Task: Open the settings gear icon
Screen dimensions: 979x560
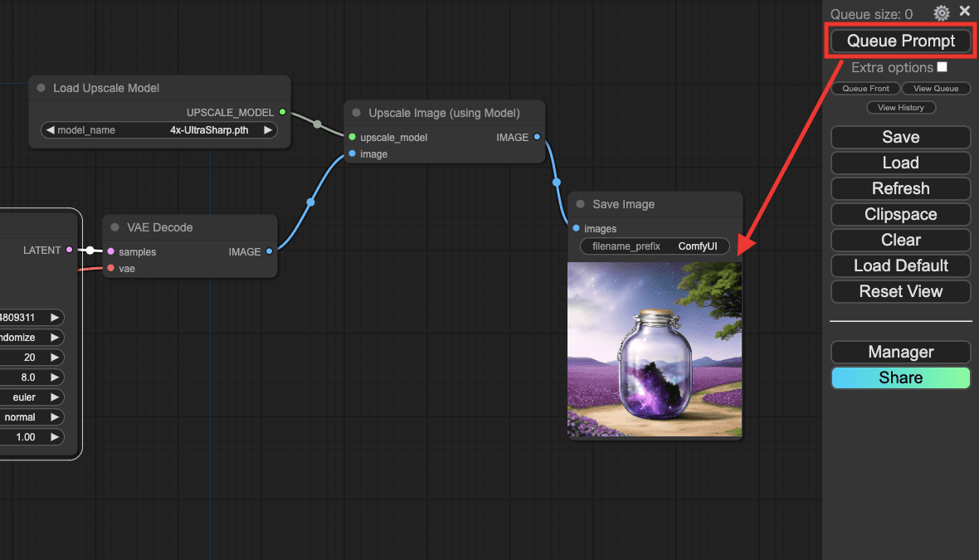Action: pos(941,13)
